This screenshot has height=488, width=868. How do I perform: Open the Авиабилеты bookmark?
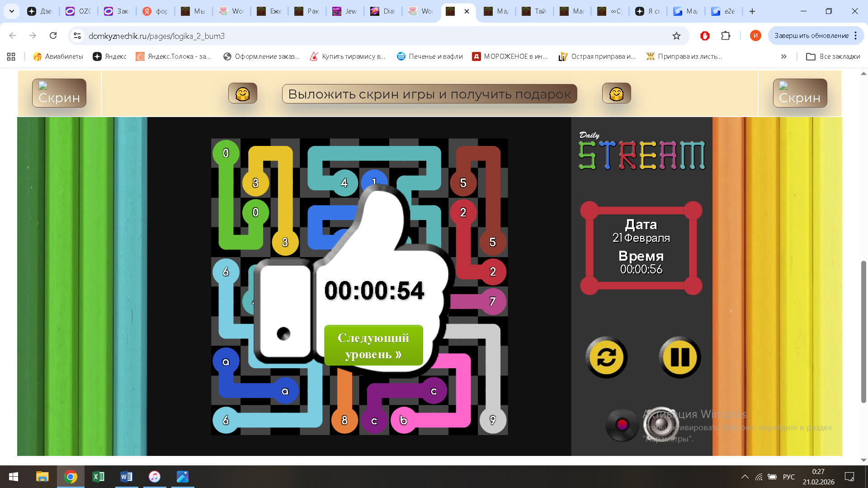(x=58, y=56)
